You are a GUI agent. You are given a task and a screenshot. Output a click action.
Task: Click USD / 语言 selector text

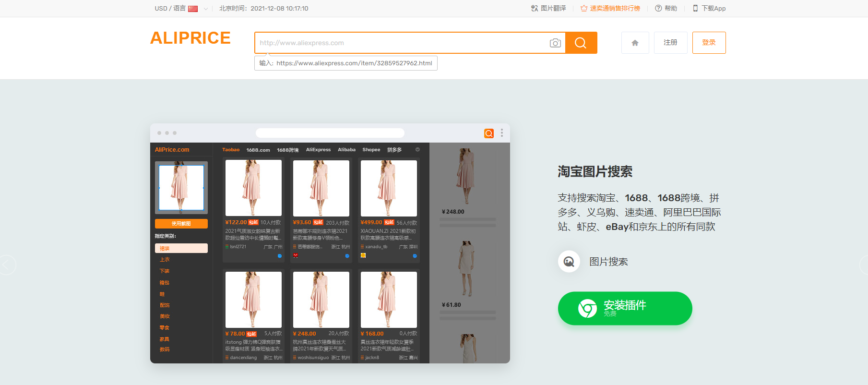click(170, 8)
